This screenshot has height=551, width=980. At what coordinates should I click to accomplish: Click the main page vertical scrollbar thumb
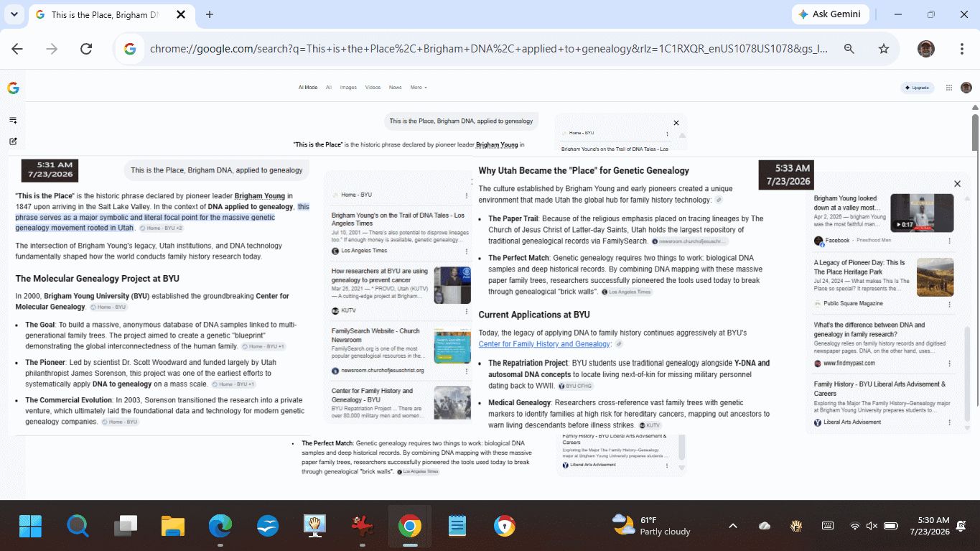click(974, 131)
